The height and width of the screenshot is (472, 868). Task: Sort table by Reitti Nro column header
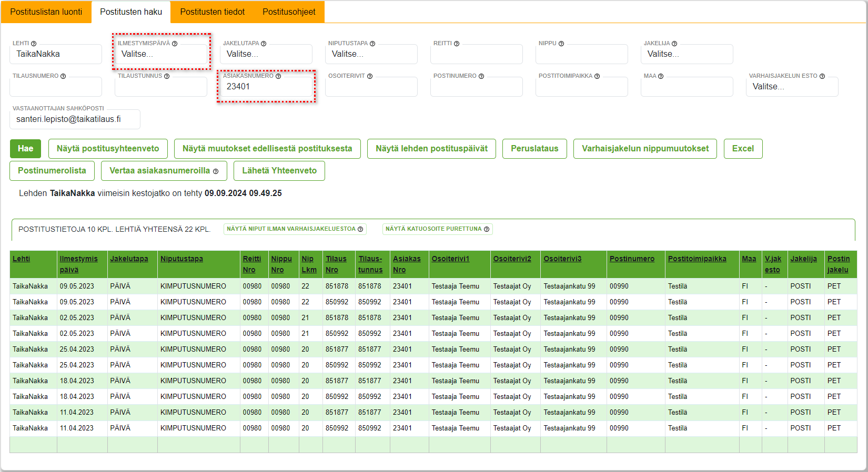[x=252, y=264]
